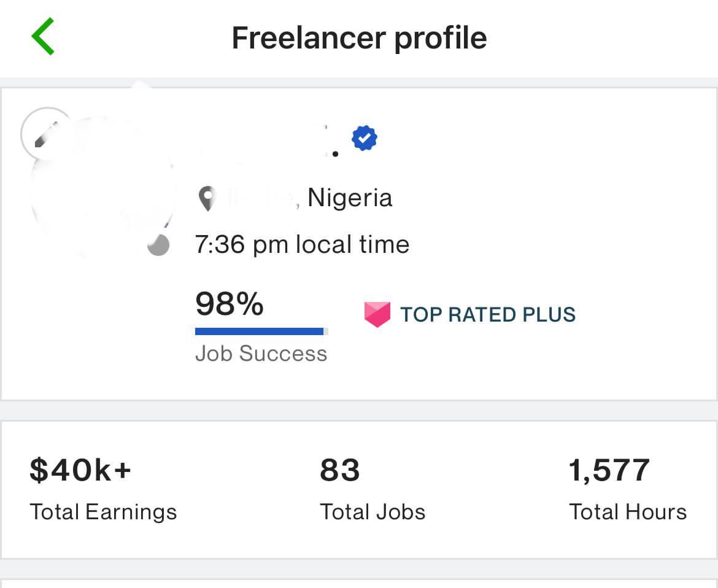The width and height of the screenshot is (718, 588).
Task: Tap the Total Hours label
Action: (x=628, y=512)
